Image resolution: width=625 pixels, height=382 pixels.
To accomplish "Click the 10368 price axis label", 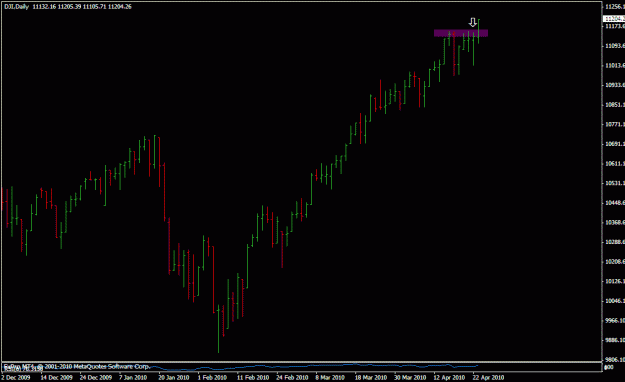I will pos(615,223).
